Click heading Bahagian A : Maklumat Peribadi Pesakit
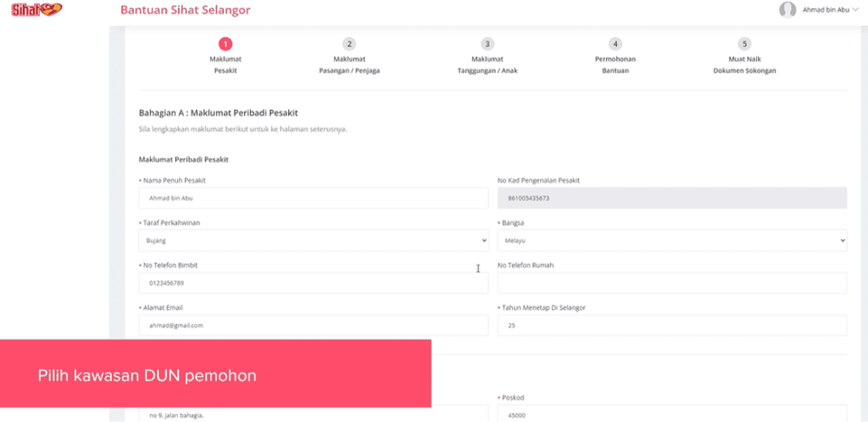 click(x=218, y=113)
